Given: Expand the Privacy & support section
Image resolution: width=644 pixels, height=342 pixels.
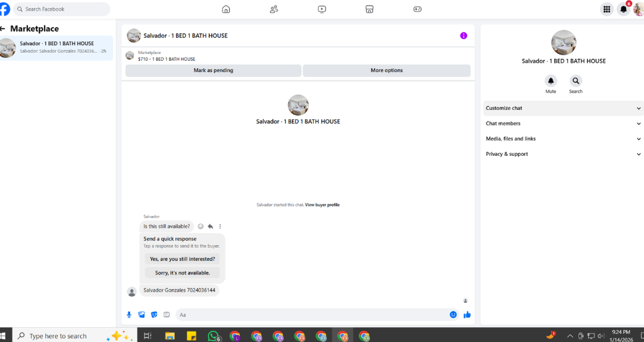Looking at the screenshot, I should click(x=563, y=154).
